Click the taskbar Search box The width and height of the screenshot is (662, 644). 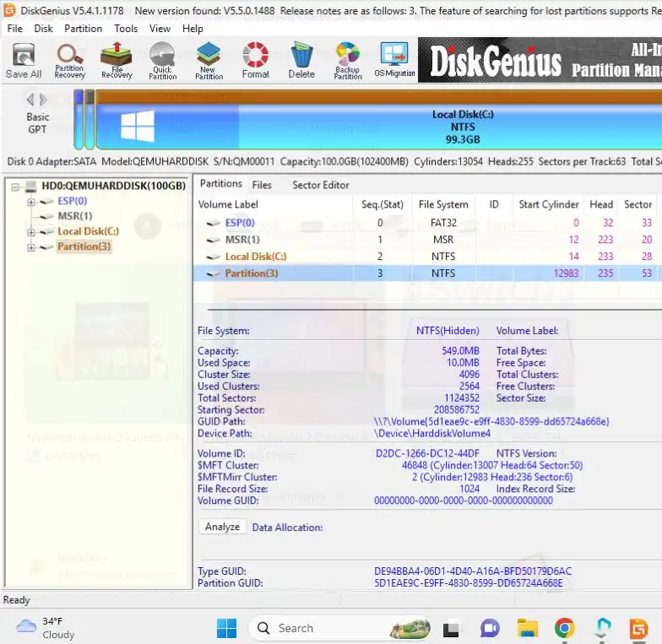coord(340,628)
